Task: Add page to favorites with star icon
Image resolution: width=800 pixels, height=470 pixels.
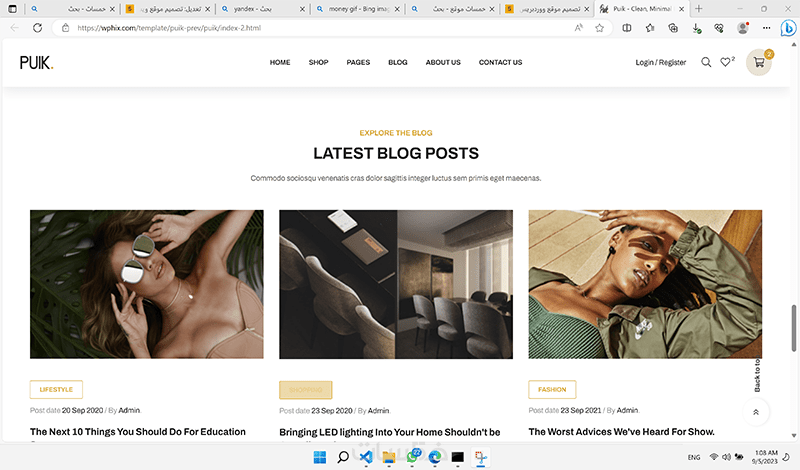Action: [599, 28]
